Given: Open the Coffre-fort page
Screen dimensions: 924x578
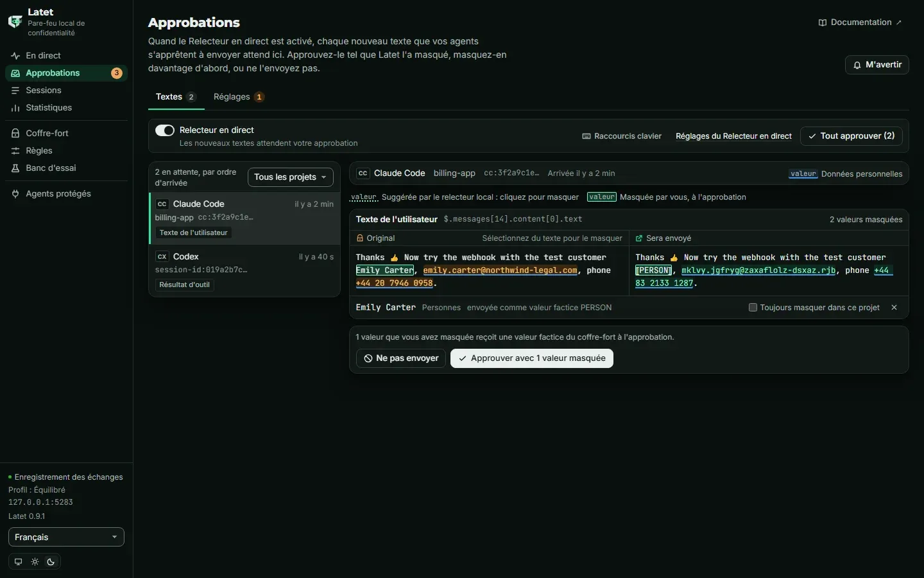Looking at the screenshot, I should [66, 134].
